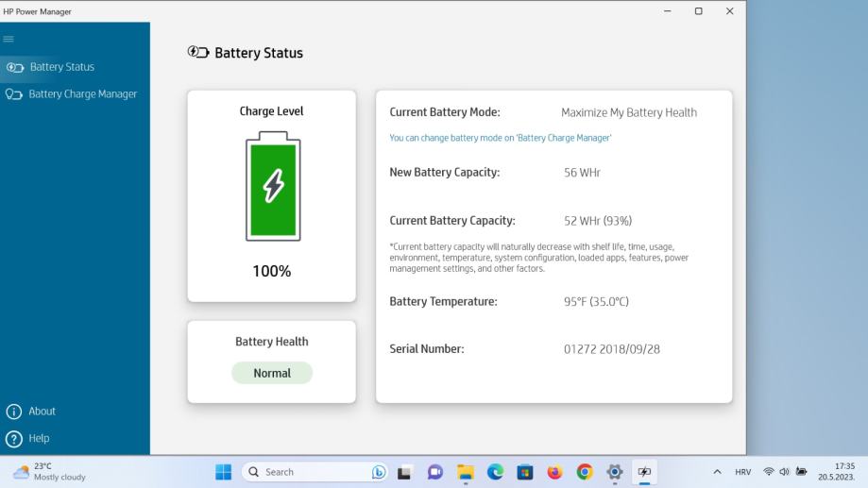Click the Normal battery health badge
This screenshot has width=868, height=488.
(272, 373)
